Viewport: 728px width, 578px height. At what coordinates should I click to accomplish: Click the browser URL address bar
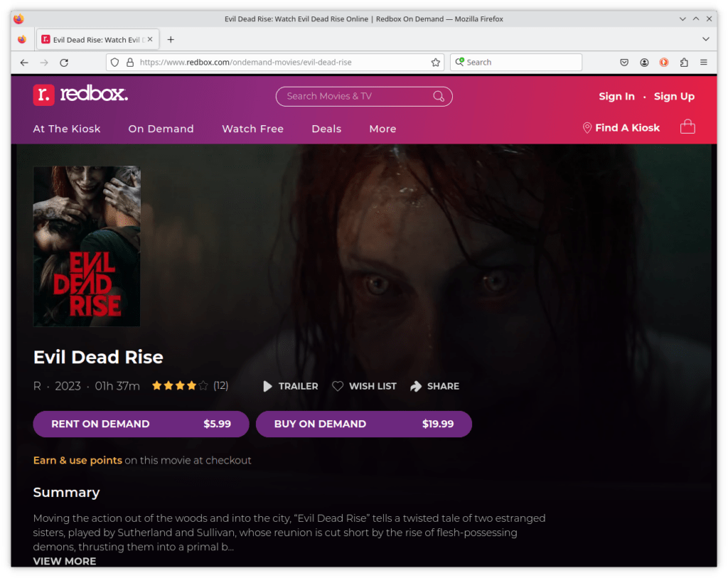(275, 63)
